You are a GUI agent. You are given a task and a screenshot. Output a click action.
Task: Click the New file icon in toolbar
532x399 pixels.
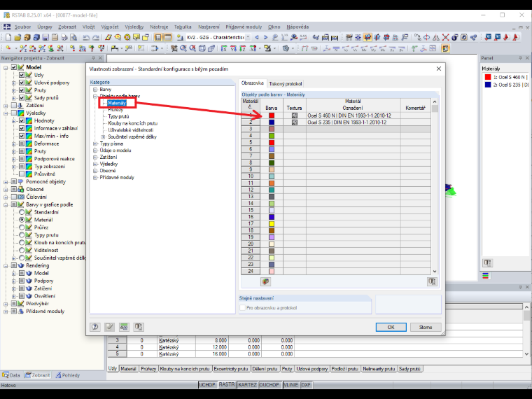pos(8,37)
